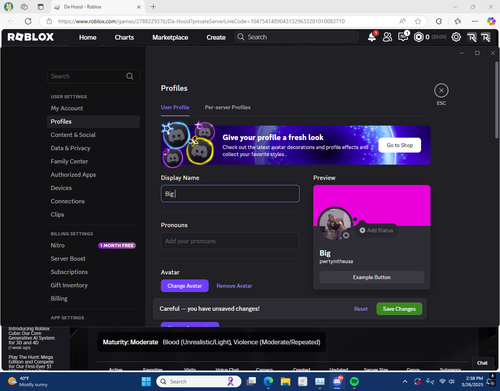This screenshot has width=500, height=391.
Task: Open the Roblox friends icon
Action: pos(387,37)
